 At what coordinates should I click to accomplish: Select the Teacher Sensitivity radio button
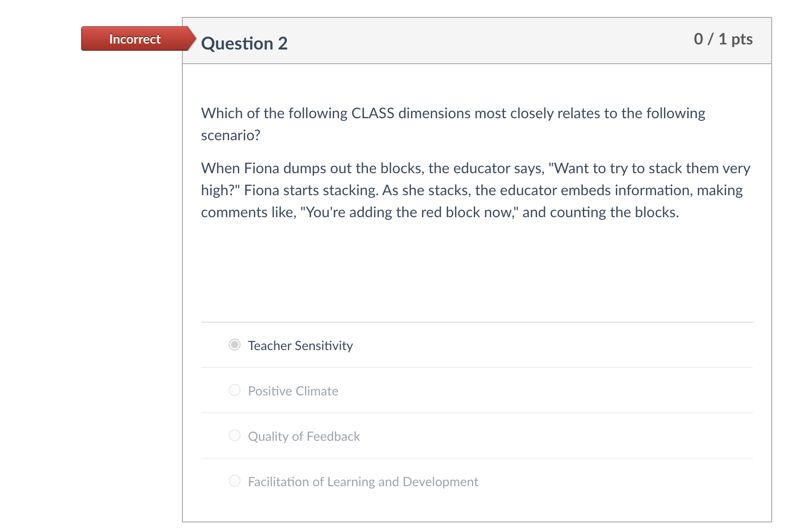[x=235, y=345]
